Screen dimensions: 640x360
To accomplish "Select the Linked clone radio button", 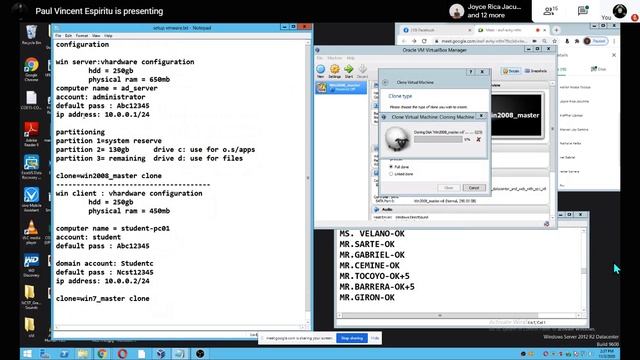I will (391, 174).
